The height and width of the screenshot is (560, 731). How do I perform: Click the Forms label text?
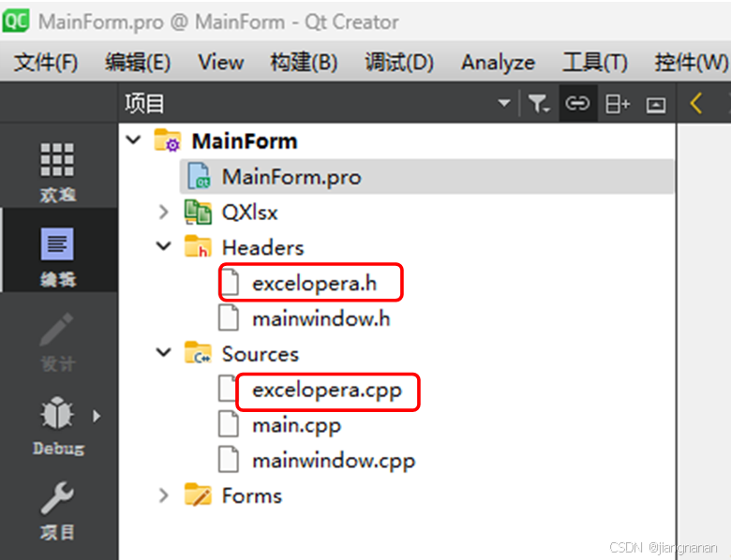click(252, 495)
